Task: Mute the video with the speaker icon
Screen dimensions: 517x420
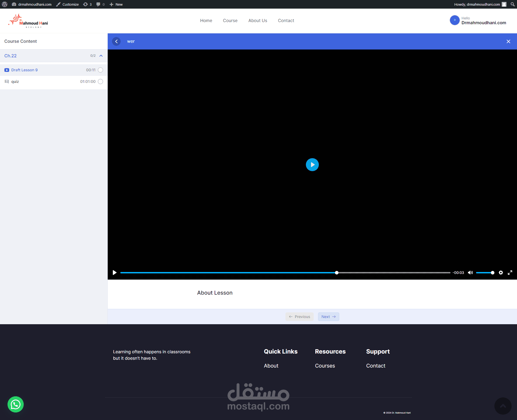Action: click(x=470, y=273)
